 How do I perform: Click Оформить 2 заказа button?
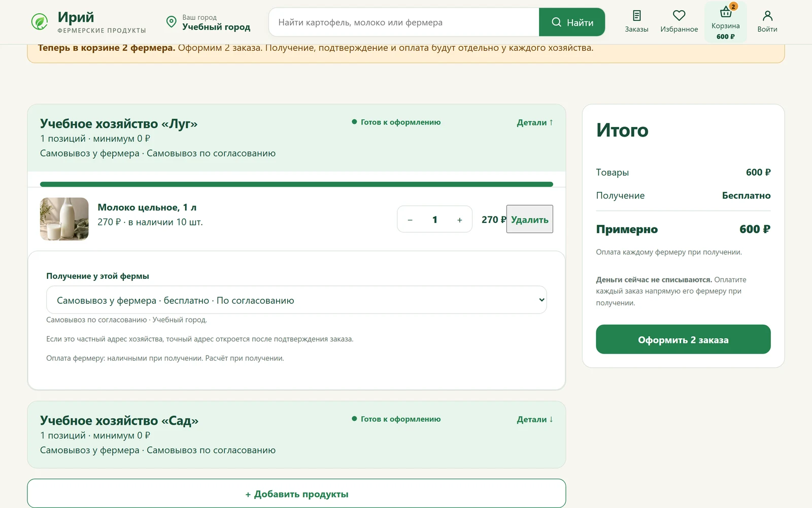pyautogui.click(x=683, y=339)
